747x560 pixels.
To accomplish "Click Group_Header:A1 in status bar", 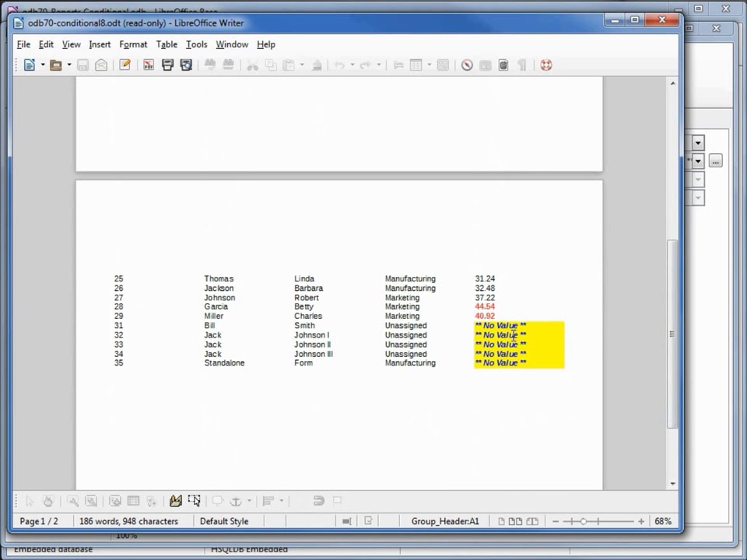I will click(x=445, y=521).
